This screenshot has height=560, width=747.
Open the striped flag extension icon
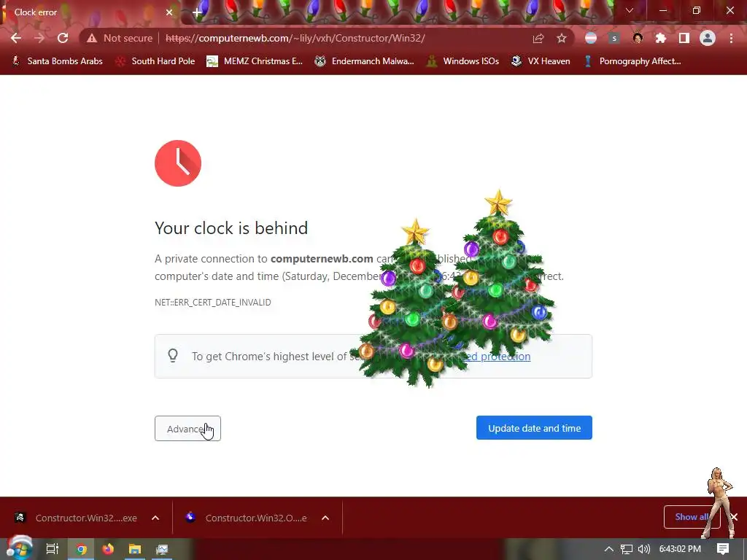(x=591, y=38)
